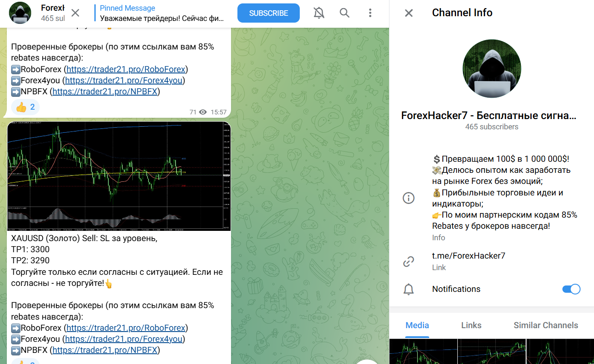The width and height of the screenshot is (594, 364).
Task: Select the Media tab
Action: tap(417, 325)
